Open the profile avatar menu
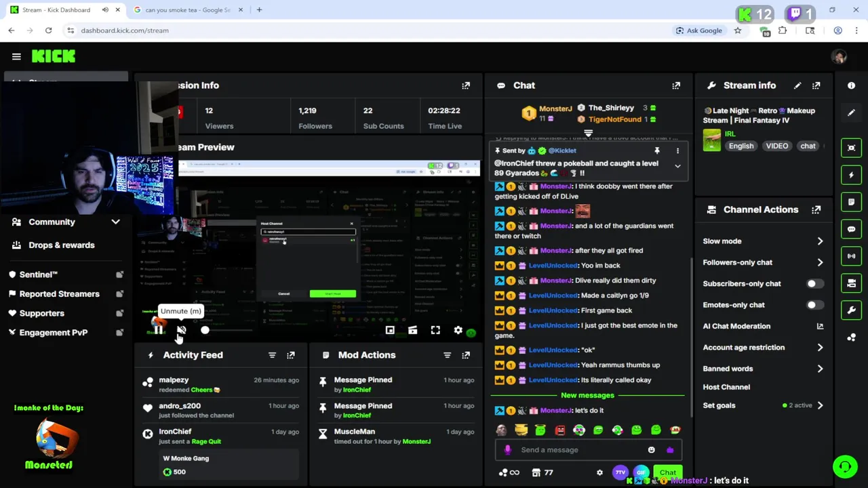Viewport: 868px width, 488px height. 840,56
